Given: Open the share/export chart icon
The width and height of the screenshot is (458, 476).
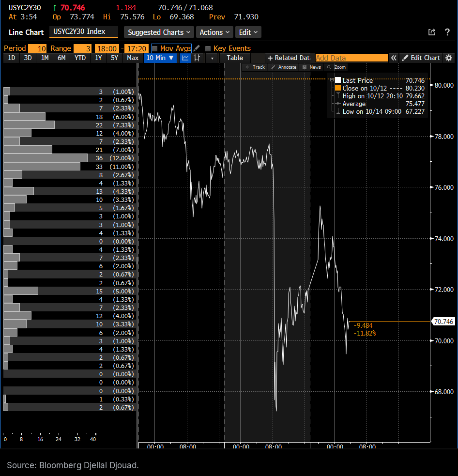Looking at the screenshot, I should coord(431,32).
